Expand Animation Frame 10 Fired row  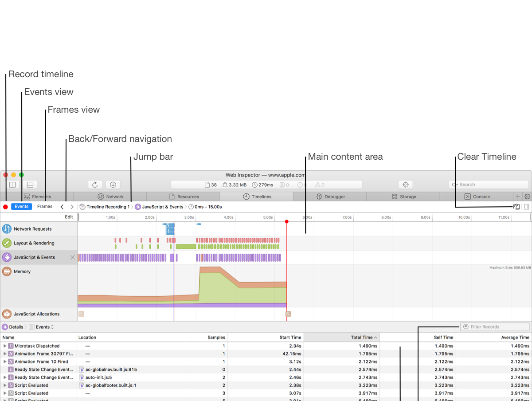point(5,362)
